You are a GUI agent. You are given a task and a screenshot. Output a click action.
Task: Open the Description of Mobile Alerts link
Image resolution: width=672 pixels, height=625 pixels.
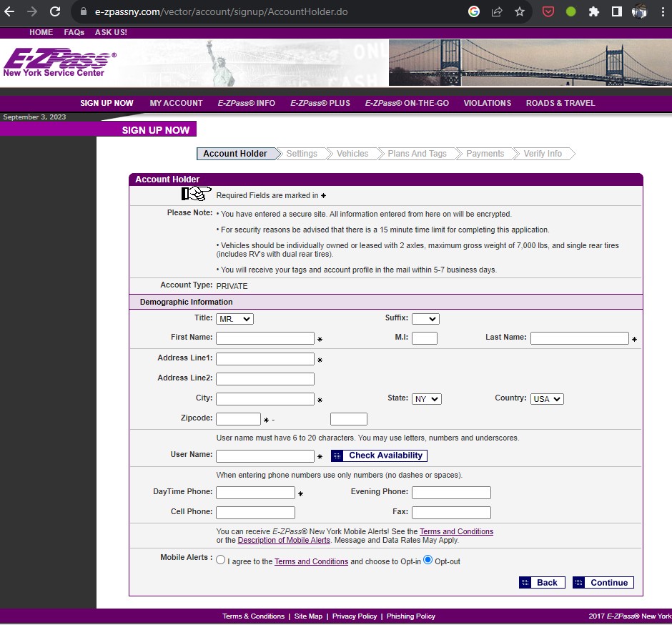coord(284,541)
